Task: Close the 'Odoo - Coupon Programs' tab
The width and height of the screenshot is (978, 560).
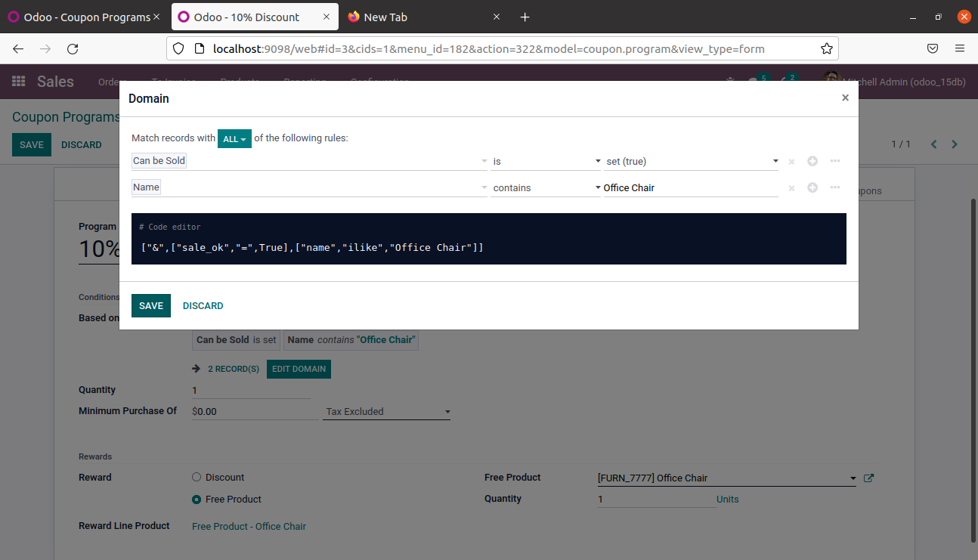Action: [x=156, y=17]
